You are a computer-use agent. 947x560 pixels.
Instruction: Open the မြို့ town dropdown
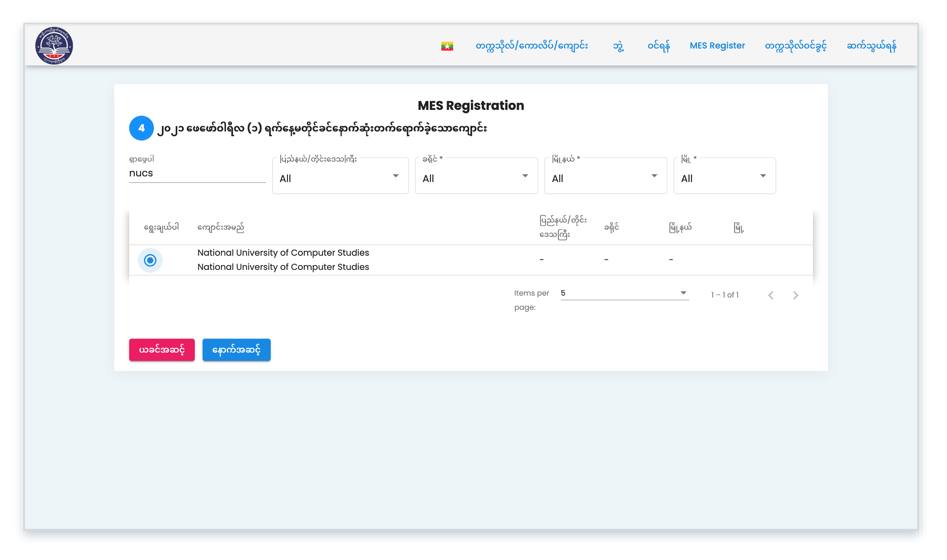(725, 176)
